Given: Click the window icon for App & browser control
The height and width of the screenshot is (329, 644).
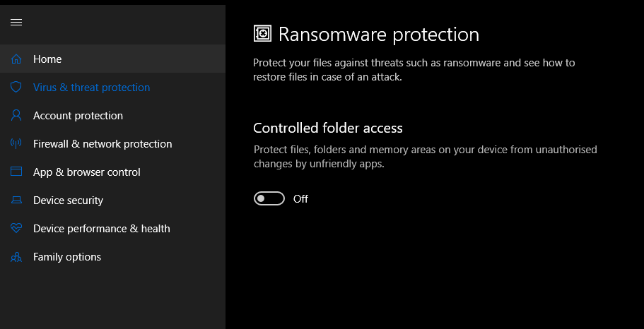Looking at the screenshot, I should (x=16, y=172).
